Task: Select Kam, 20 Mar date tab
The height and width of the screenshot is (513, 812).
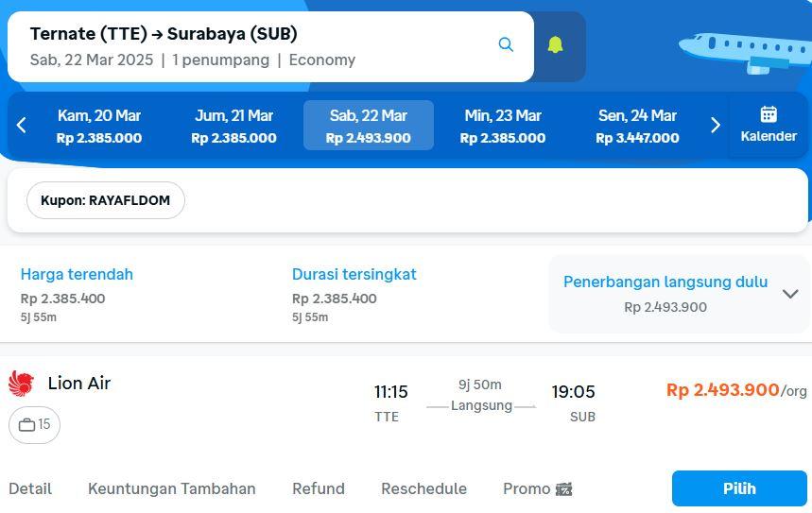Action: 99,126
